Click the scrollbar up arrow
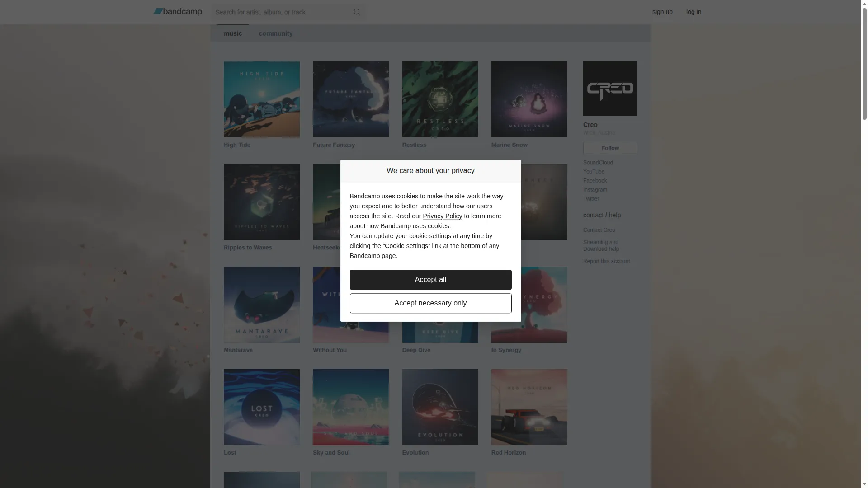The width and height of the screenshot is (868, 488). click(864, 3)
